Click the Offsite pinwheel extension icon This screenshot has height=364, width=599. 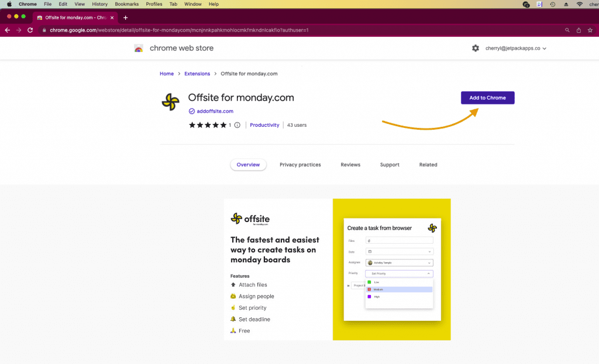170,102
